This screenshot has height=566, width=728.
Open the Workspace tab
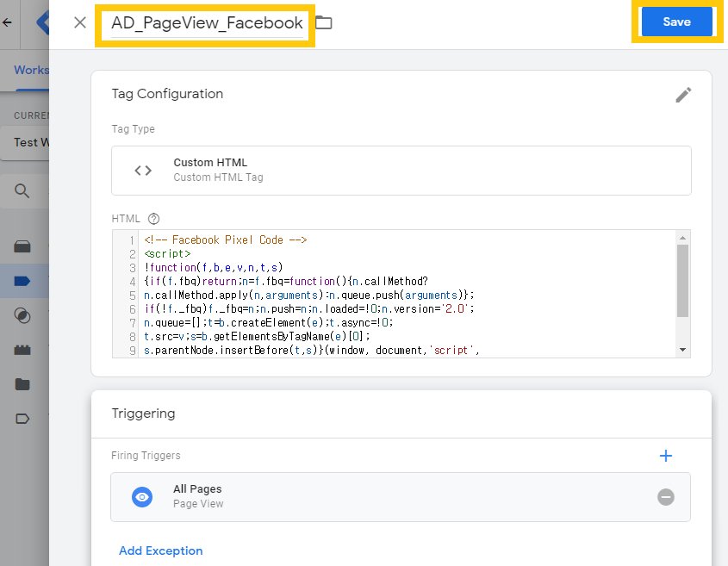31,70
